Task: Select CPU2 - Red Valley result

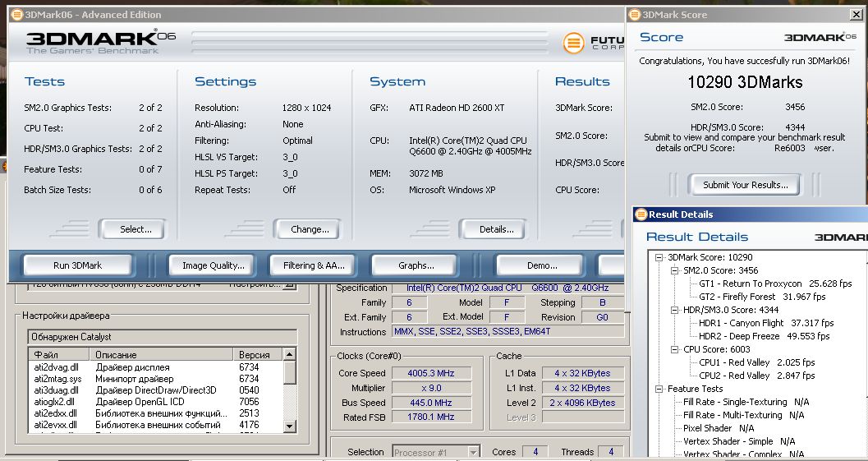Action: click(757, 375)
